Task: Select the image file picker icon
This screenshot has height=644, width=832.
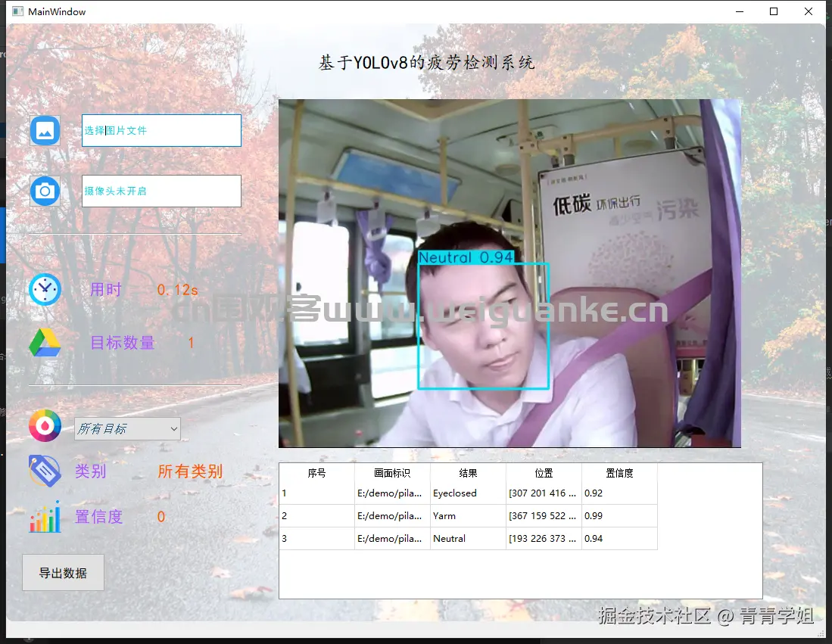Action: tap(45, 130)
